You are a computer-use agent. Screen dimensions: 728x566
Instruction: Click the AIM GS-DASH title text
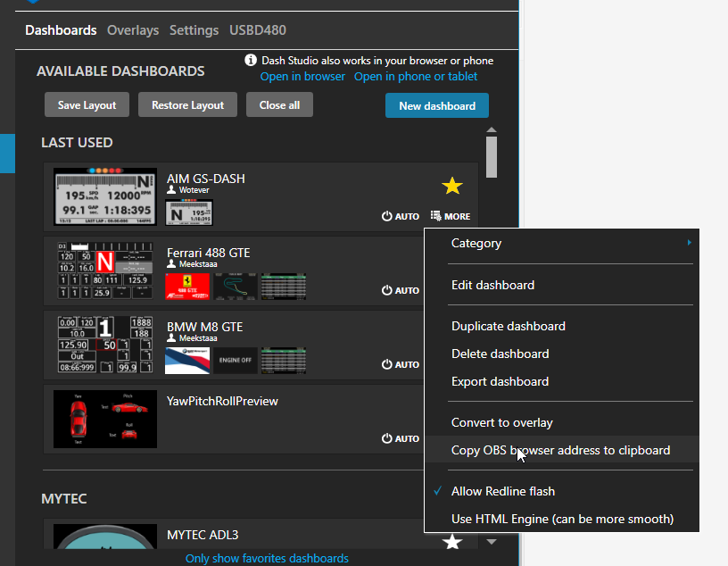point(206,179)
